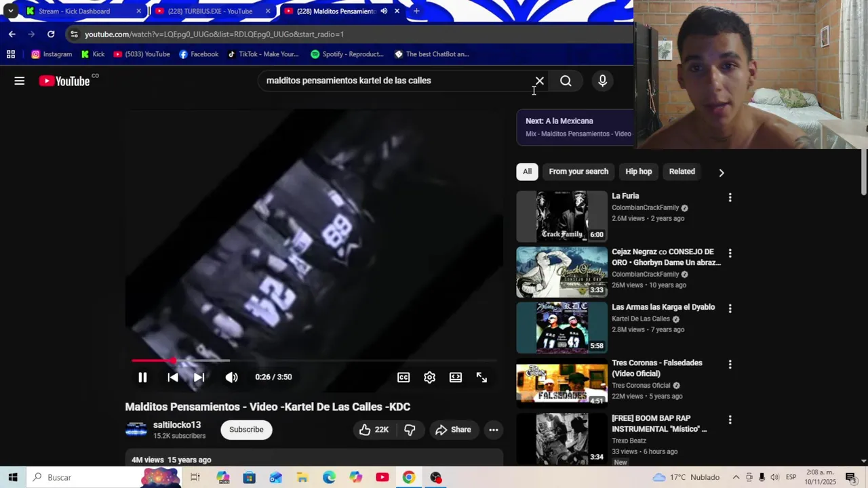Toggle closed captions (CC) on the video
The height and width of the screenshot is (488, 868).
pos(403,377)
